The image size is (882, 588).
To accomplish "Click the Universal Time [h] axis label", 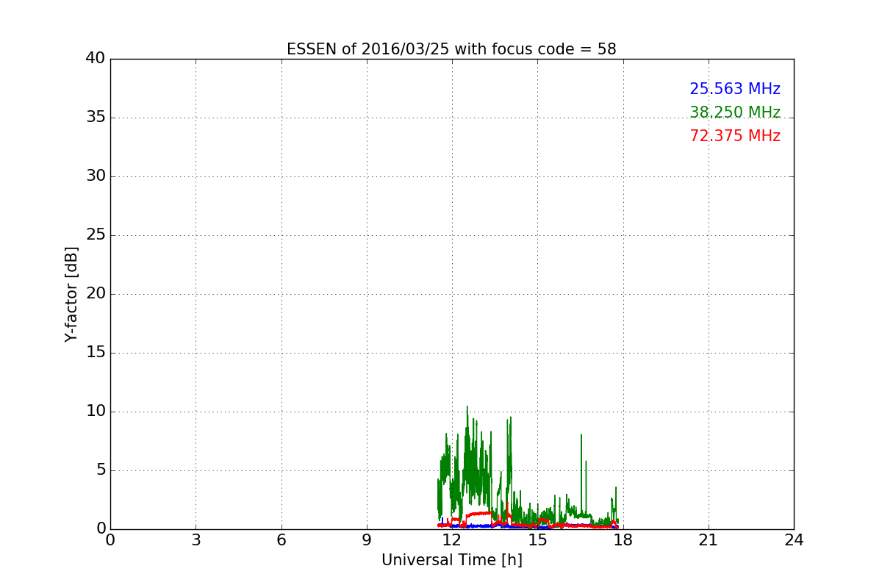I will 451,560.
